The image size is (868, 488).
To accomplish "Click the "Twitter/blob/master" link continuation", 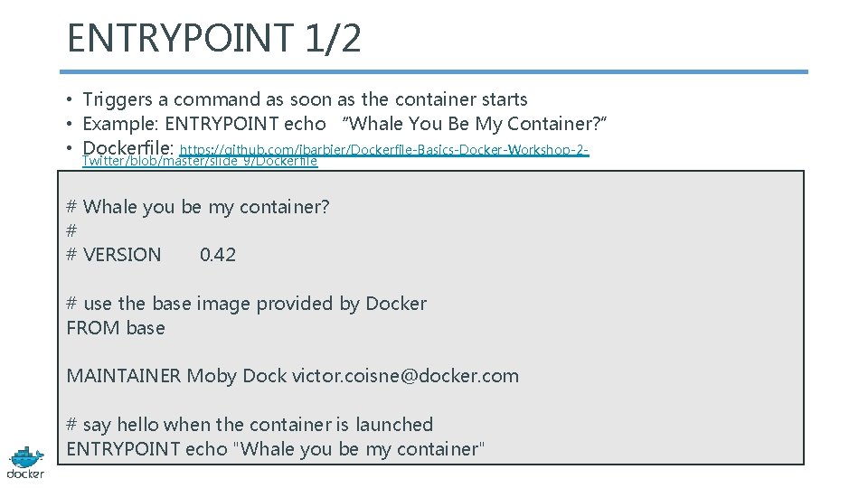I will click(x=200, y=162).
